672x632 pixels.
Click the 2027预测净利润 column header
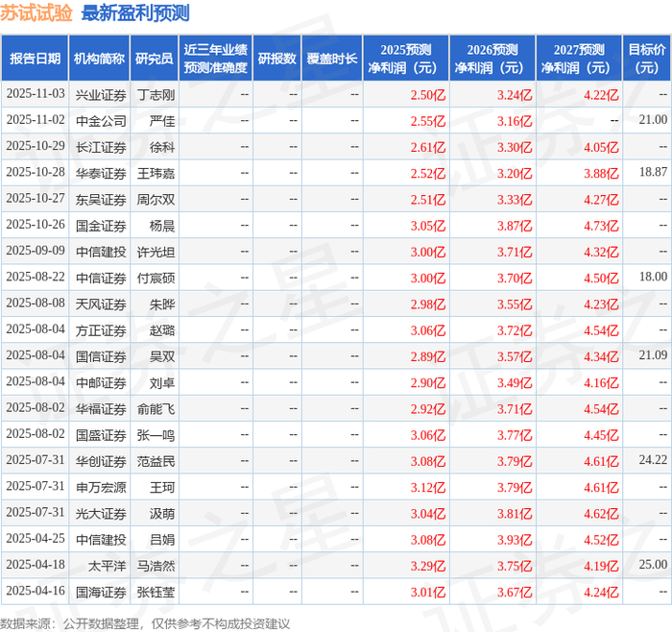click(x=579, y=59)
